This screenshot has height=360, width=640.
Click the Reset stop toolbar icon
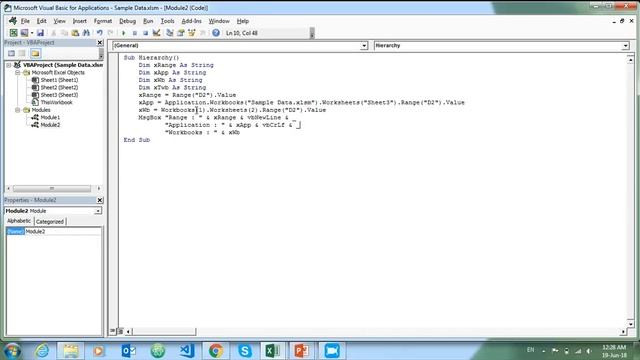point(145,33)
